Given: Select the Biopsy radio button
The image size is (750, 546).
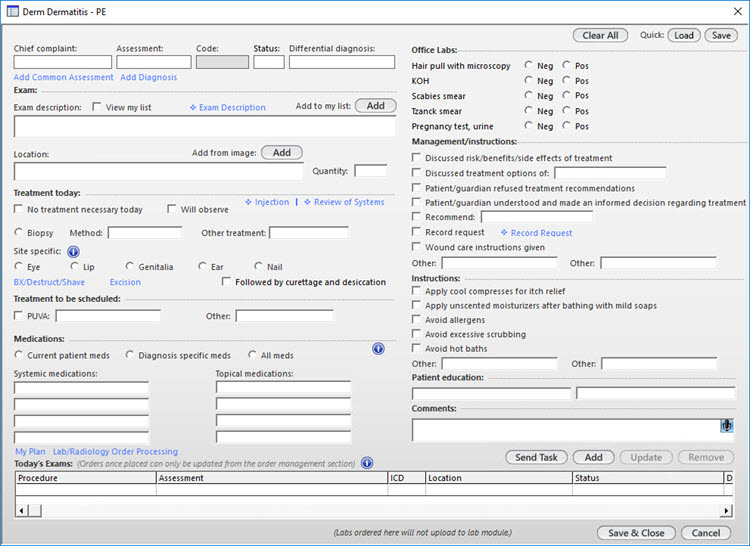Looking at the screenshot, I should tap(19, 232).
